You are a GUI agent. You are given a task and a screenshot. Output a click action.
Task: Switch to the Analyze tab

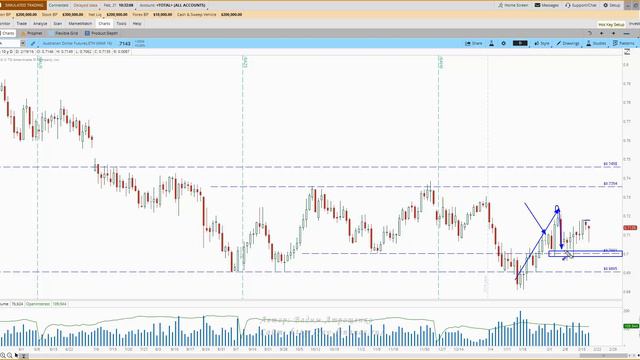click(x=40, y=24)
